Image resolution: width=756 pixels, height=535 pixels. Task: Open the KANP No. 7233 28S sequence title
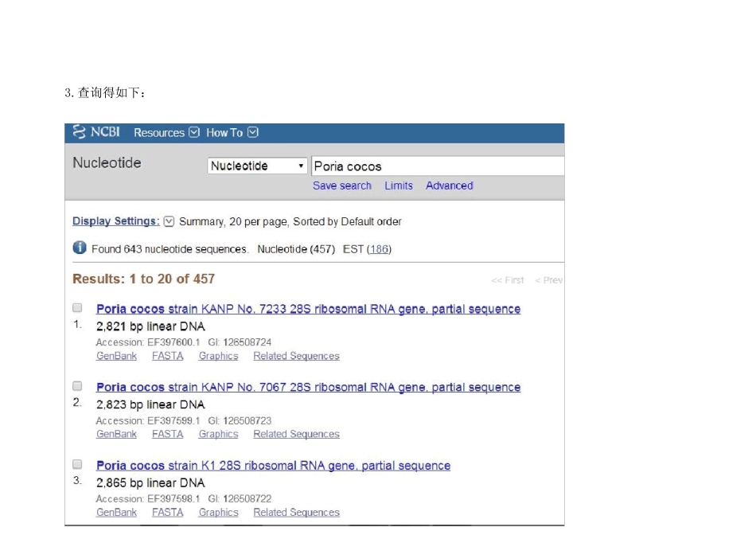point(308,309)
